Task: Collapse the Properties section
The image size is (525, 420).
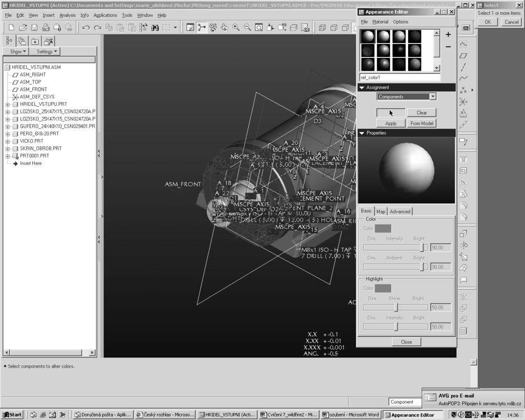Action: pyautogui.click(x=361, y=133)
